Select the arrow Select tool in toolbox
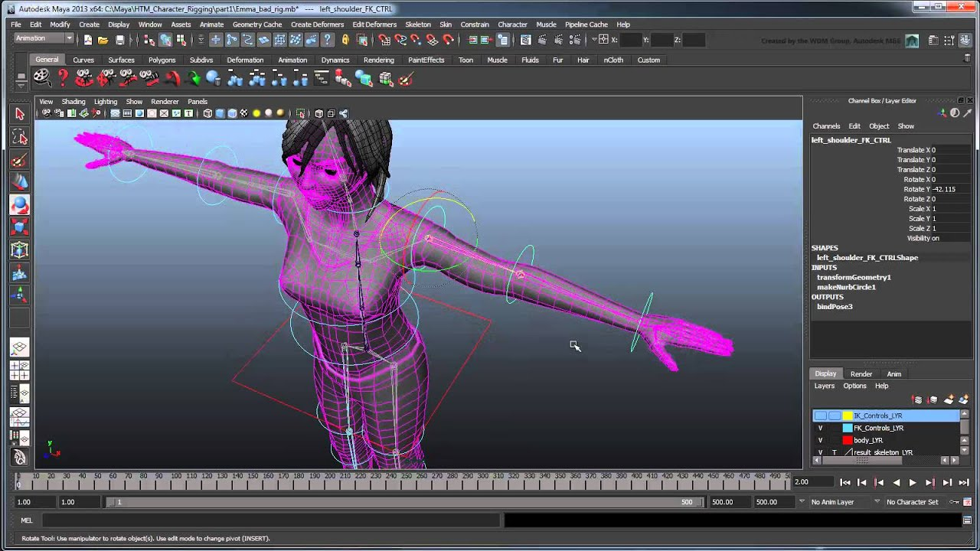The width and height of the screenshot is (980, 551). (x=20, y=115)
